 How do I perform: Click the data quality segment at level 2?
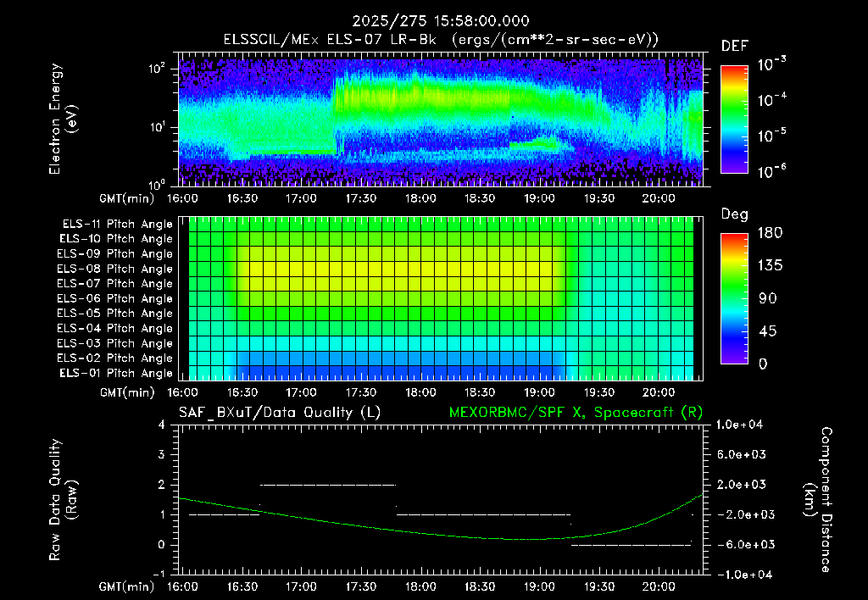328,485
